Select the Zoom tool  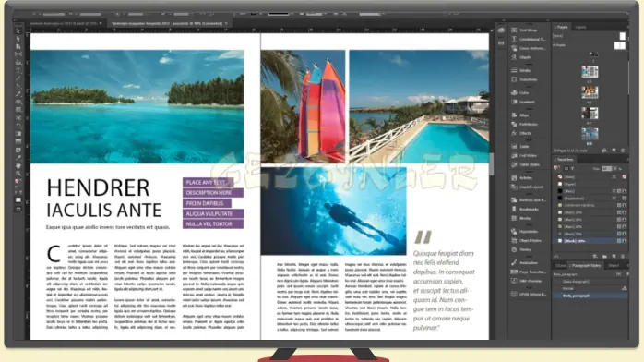[18, 174]
